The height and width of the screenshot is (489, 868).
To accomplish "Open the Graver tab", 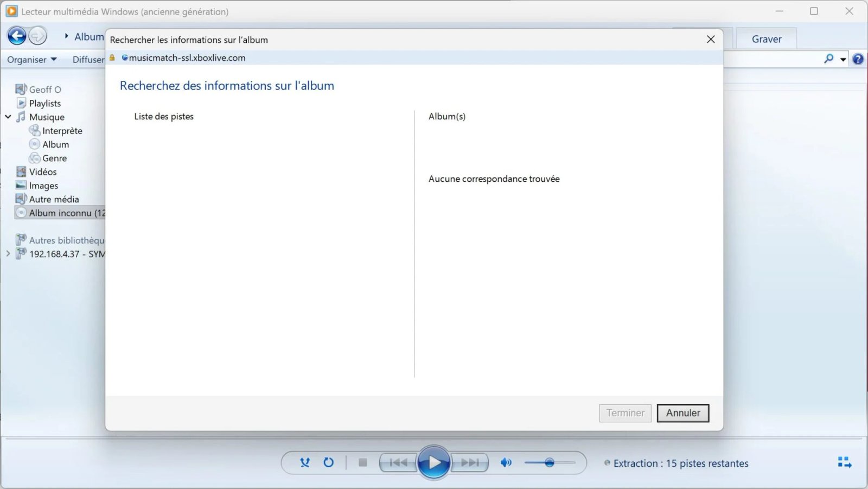I will click(766, 39).
